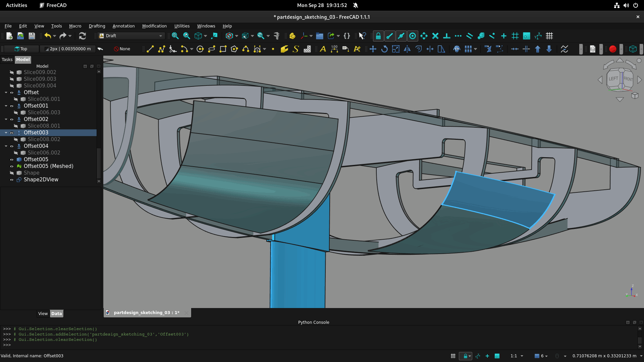Select the Draft Polyline (wire) tool
Viewport: 644px width, 362px height.
pos(161,49)
